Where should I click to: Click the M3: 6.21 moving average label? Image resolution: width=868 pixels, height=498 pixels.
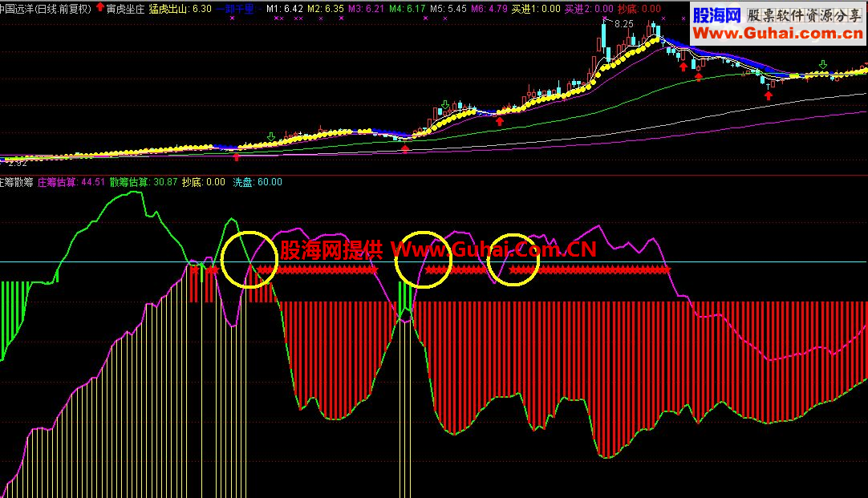(x=366, y=9)
